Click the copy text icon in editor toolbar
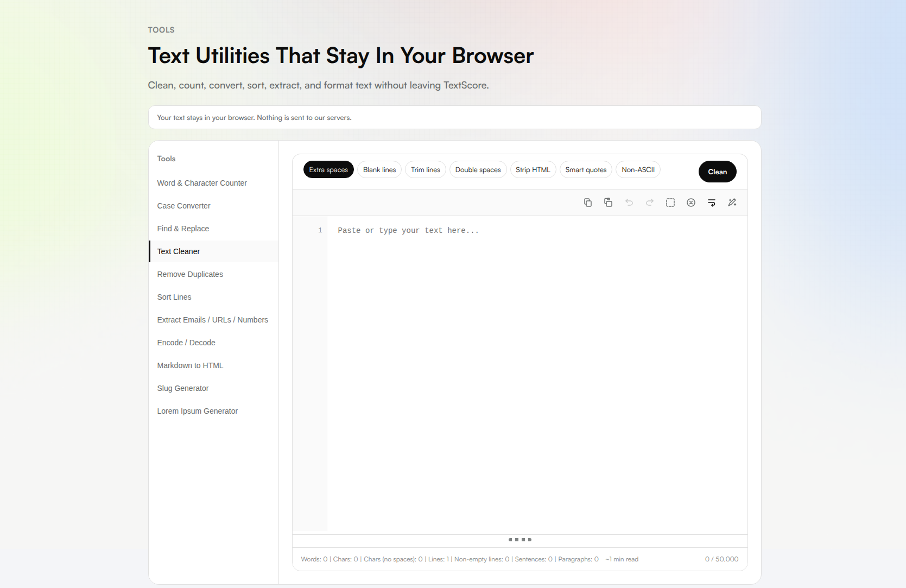The width and height of the screenshot is (906, 588). [x=587, y=203]
